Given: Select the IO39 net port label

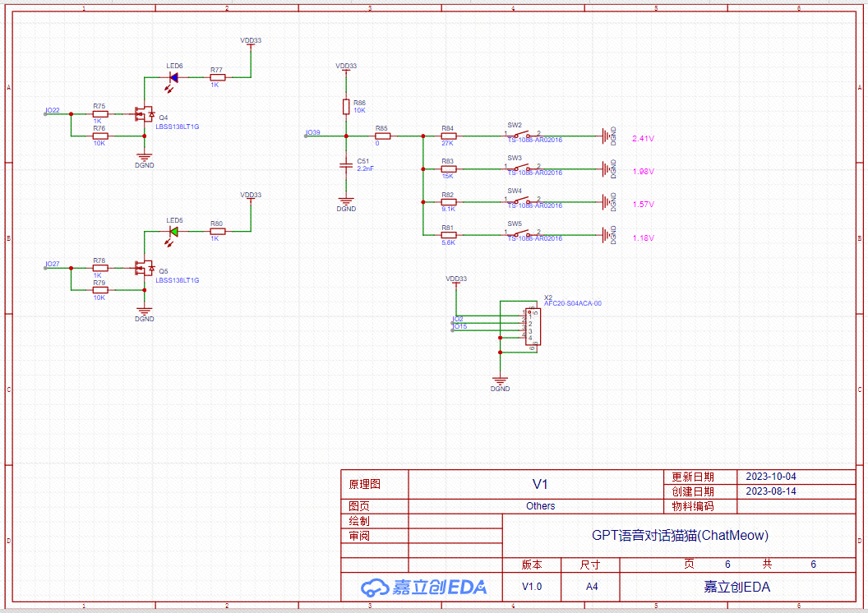Looking at the screenshot, I should (x=312, y=132).
